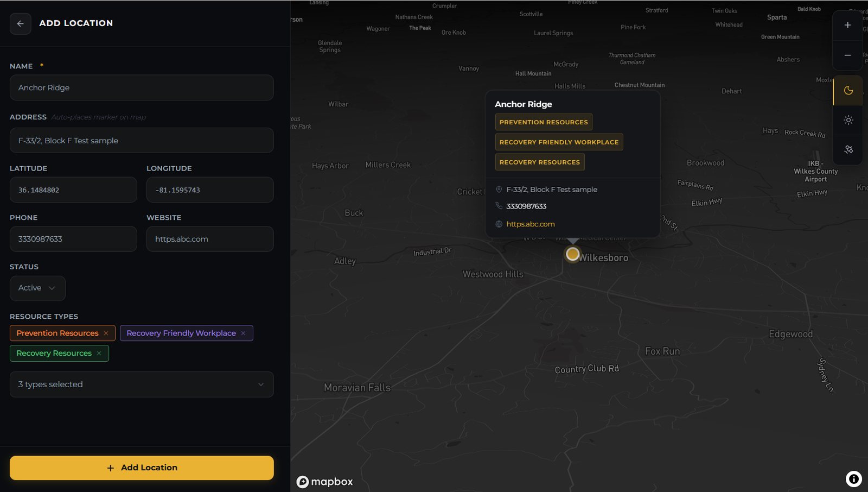Viewport: 868px width, 492px height.
Task: Click the Mapbox logo
Action: (324, 482)
